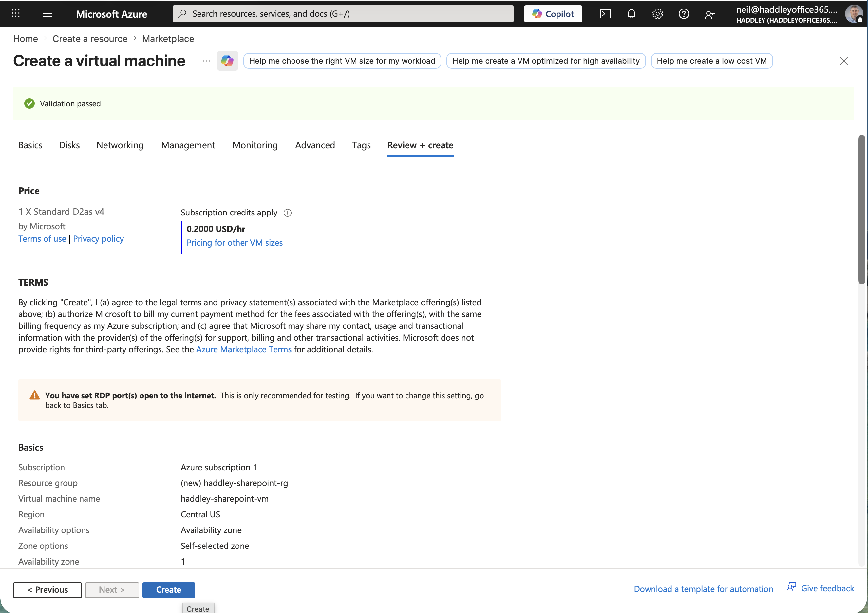868x613 pixels.
Task: Click Help me choose the right VM size
Action: tap(342, 61)
